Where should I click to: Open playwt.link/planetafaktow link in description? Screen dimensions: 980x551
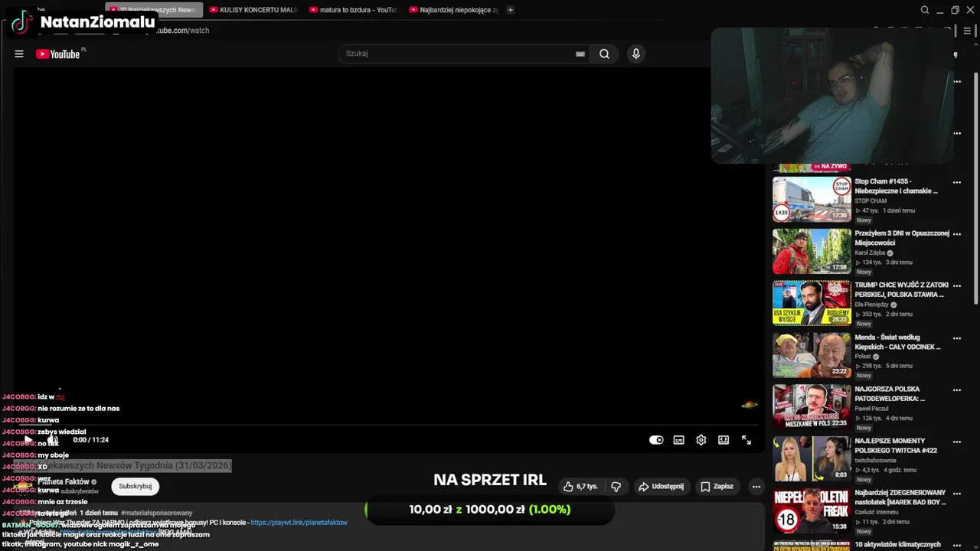(x=299, y=523)
